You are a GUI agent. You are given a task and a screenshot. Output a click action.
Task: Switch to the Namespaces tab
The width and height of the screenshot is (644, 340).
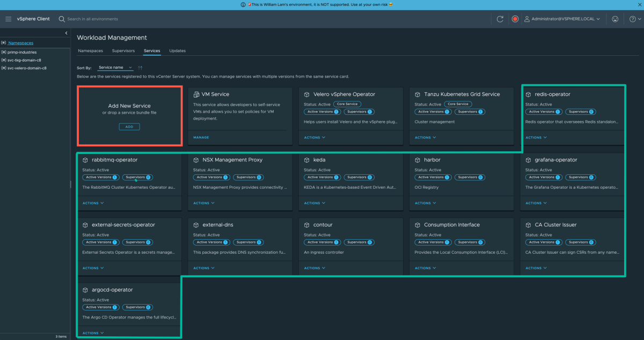(x=90, y=51)
